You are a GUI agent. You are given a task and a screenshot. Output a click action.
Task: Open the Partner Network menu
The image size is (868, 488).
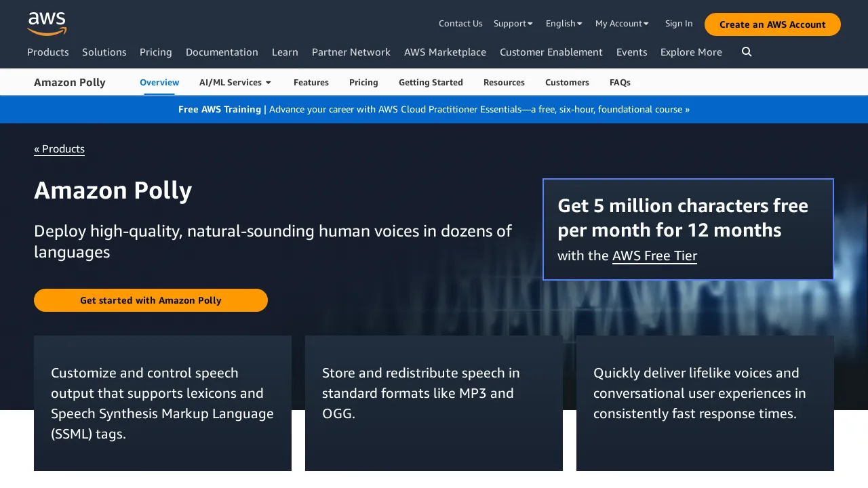[x=351, y=52]
